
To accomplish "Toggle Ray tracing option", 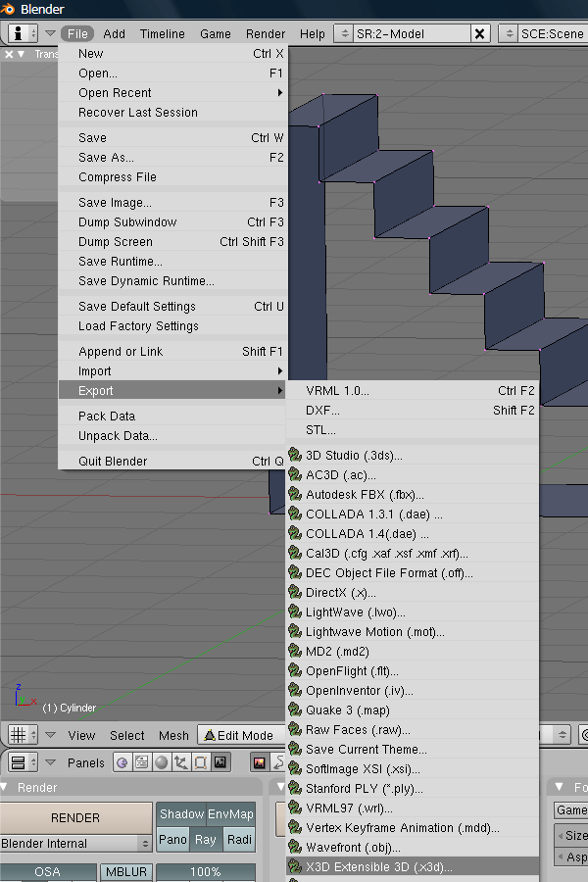I will (206, 839).
